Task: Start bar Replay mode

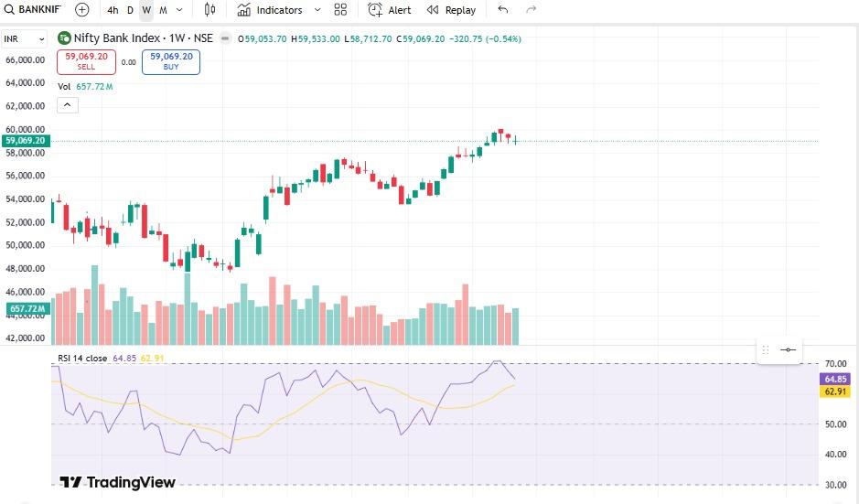Action: [451, 10]
